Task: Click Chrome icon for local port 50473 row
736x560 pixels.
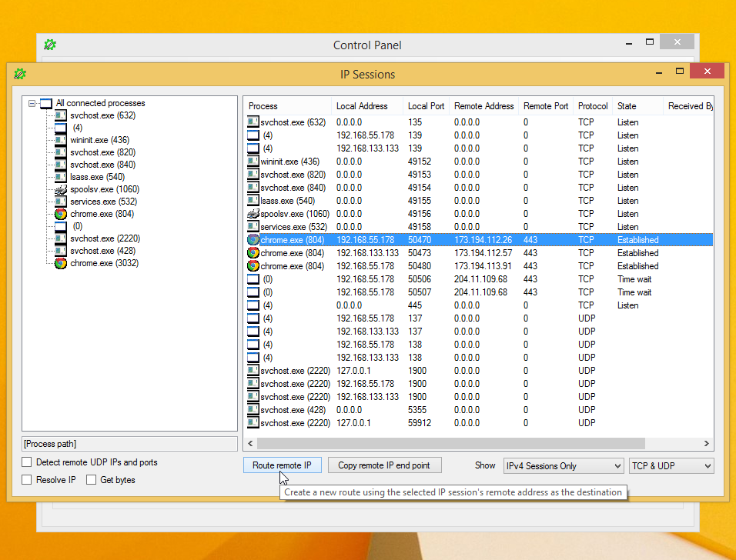Action: (253, 253)
